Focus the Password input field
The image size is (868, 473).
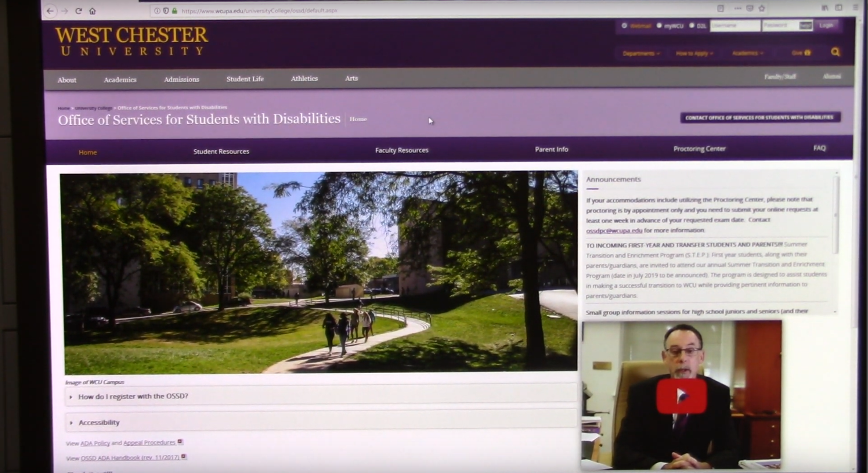point(787,25)
